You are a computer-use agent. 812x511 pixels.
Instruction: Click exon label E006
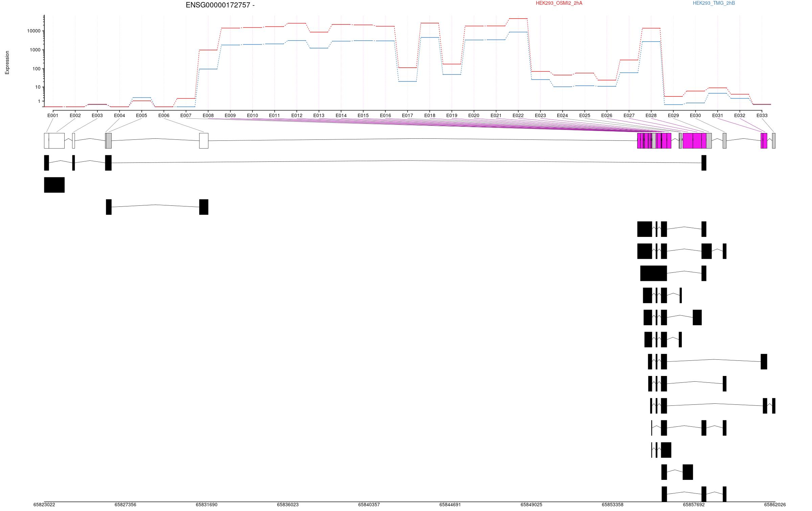(164, 115)
